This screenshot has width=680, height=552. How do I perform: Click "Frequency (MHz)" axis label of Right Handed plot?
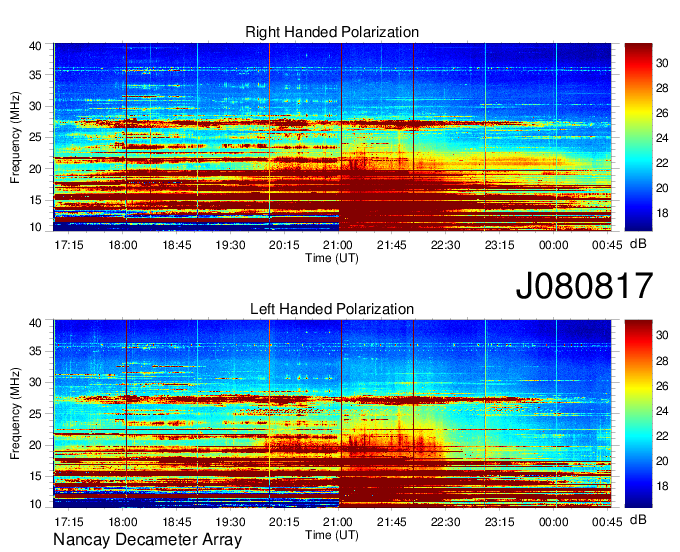pos(15,137)
